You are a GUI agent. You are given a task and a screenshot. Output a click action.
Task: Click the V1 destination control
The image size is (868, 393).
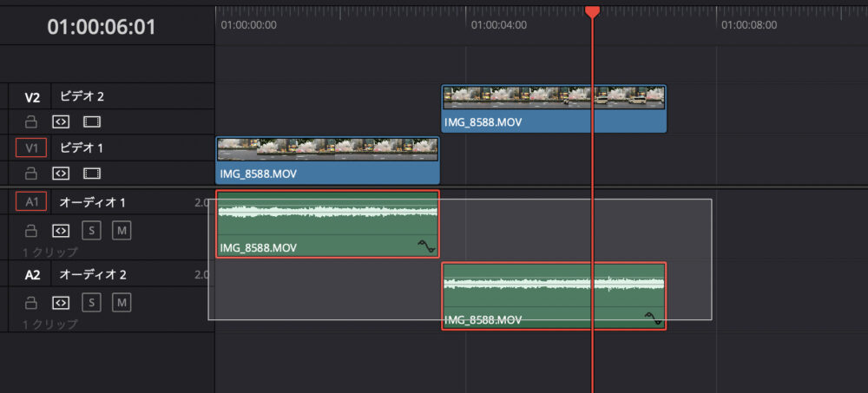pyautogui.click(x=31, y=147)
